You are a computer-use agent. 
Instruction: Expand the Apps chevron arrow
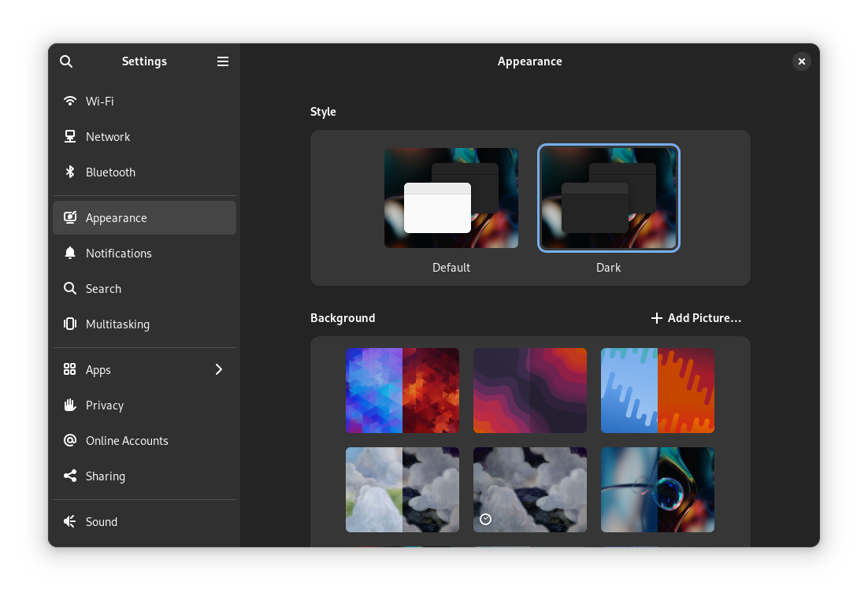(x=219, y=369)
